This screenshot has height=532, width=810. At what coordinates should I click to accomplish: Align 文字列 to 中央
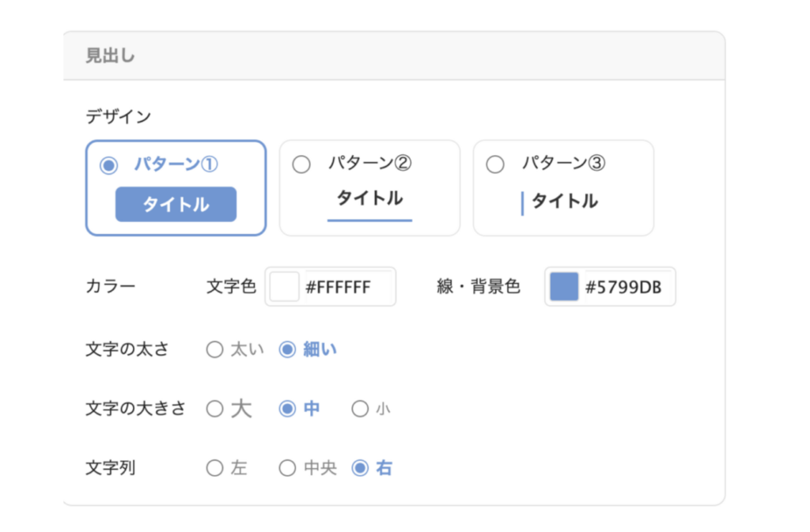[x=287, y=468]
